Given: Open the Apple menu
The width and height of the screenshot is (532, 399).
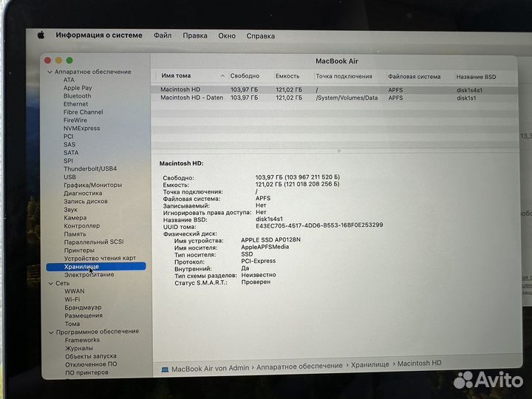Looking at the screenshot, I should point(41,35).
